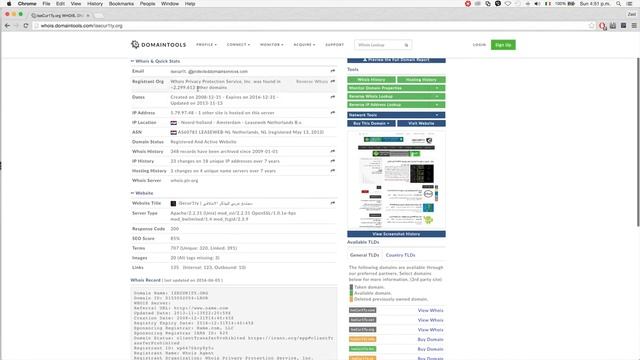This screenshot has width=640, height=360.
Task: Expand the Network Tools dropdown
Action: point(396,115)
